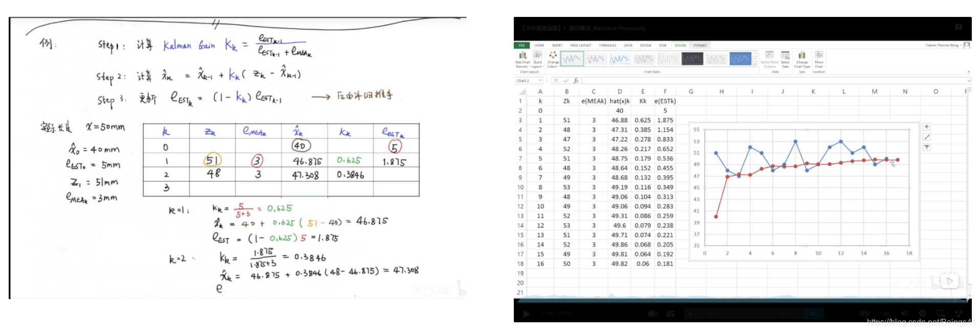
Task: Click the picture-in-picture icon in player
Action: point(940,313)
